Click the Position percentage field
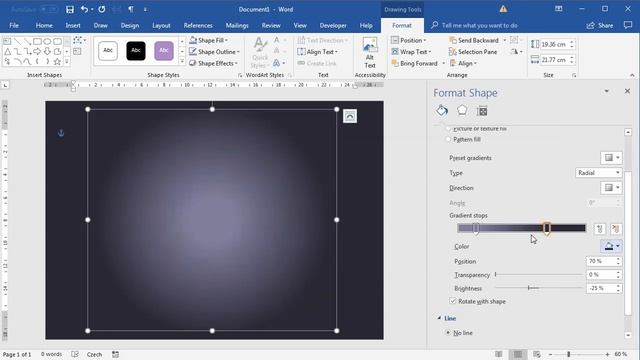Image resolution: width=640 pixels, height=360 pixels. coord(600,261)
